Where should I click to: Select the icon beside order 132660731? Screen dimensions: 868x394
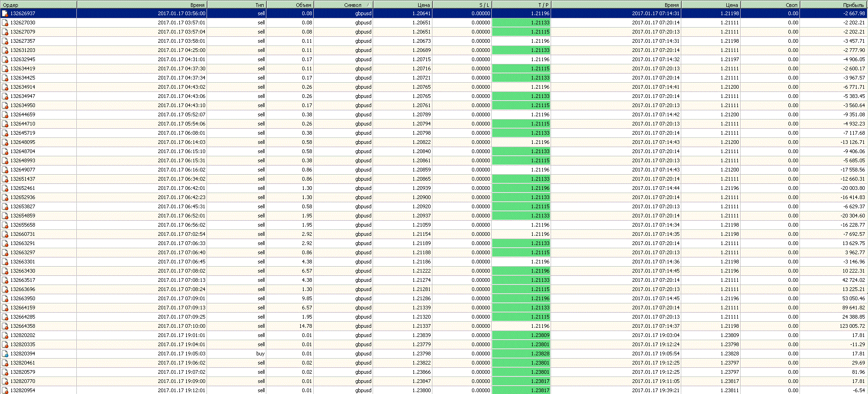click(x=5, y=234)
